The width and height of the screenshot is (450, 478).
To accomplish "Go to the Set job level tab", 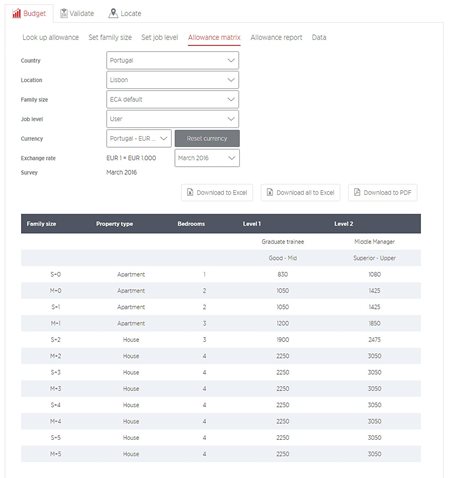I will click(x=160, y=37).
